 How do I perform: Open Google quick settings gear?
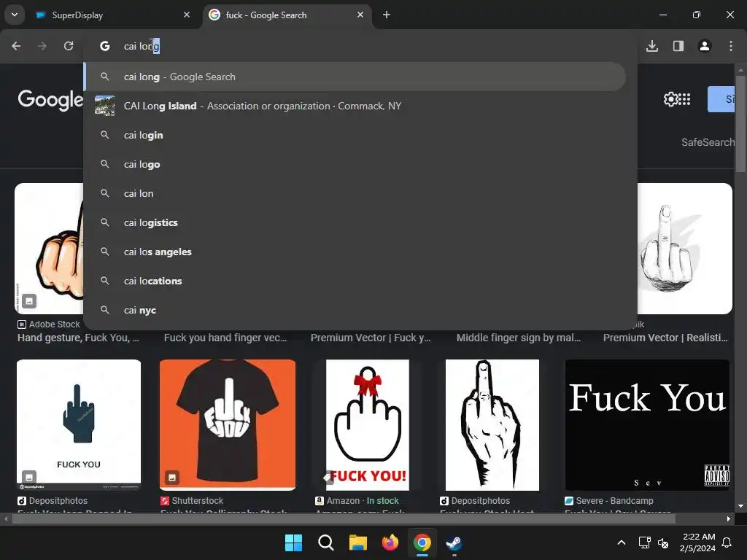pos(670,99)
